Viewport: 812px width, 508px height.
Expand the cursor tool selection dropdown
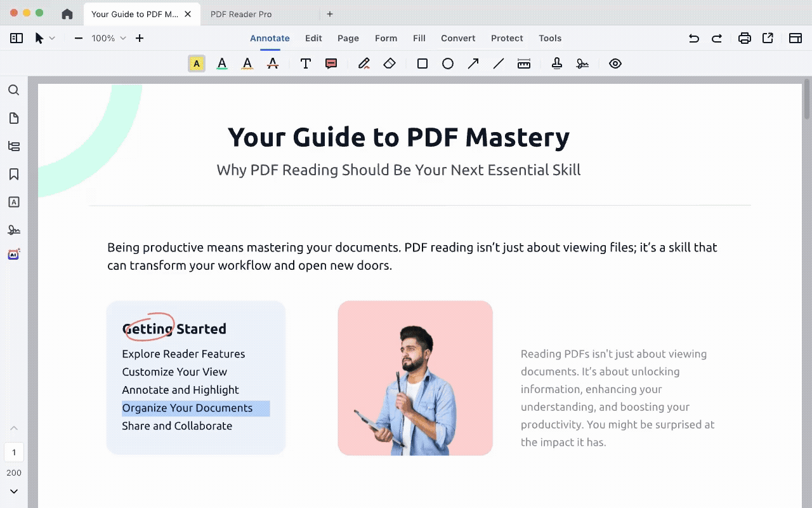point(52,38)
